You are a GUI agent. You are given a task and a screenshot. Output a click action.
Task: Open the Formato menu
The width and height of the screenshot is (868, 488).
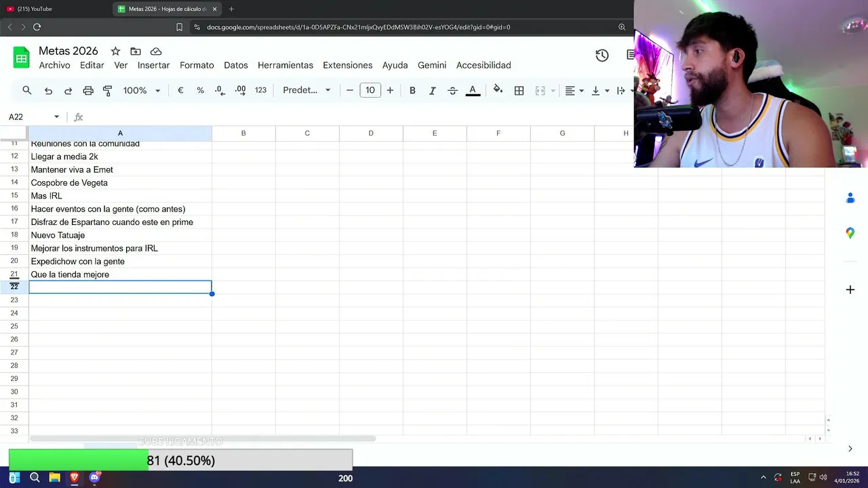coord(197,65)
